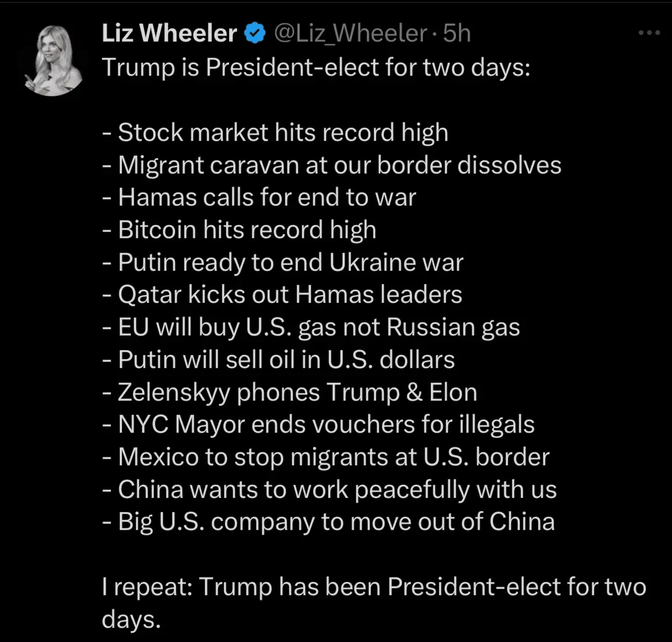Click the "China wants to work peacefully" line
This screenshot has height=642, width=672.
click(x=337, y=490)
